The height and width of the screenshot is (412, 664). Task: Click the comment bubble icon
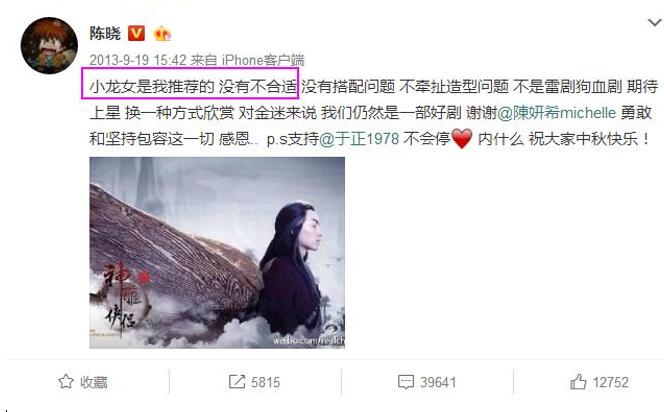[x=406, y=382]
